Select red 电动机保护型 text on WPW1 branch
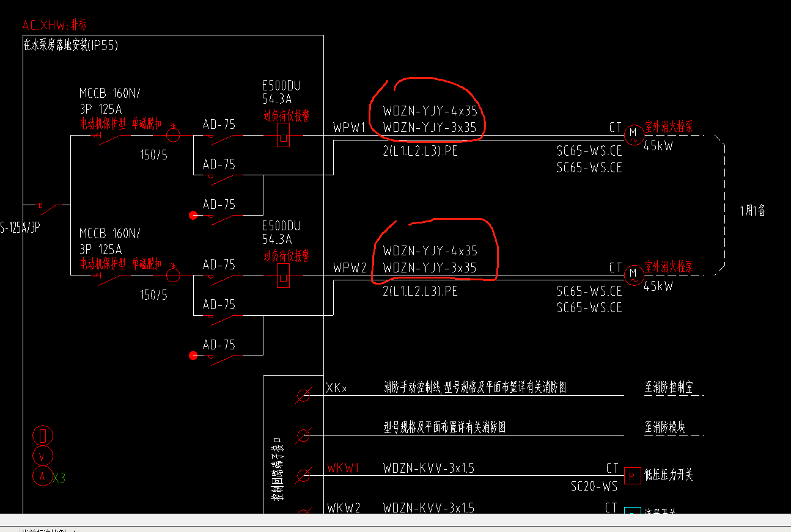 [x=103, y=124]
